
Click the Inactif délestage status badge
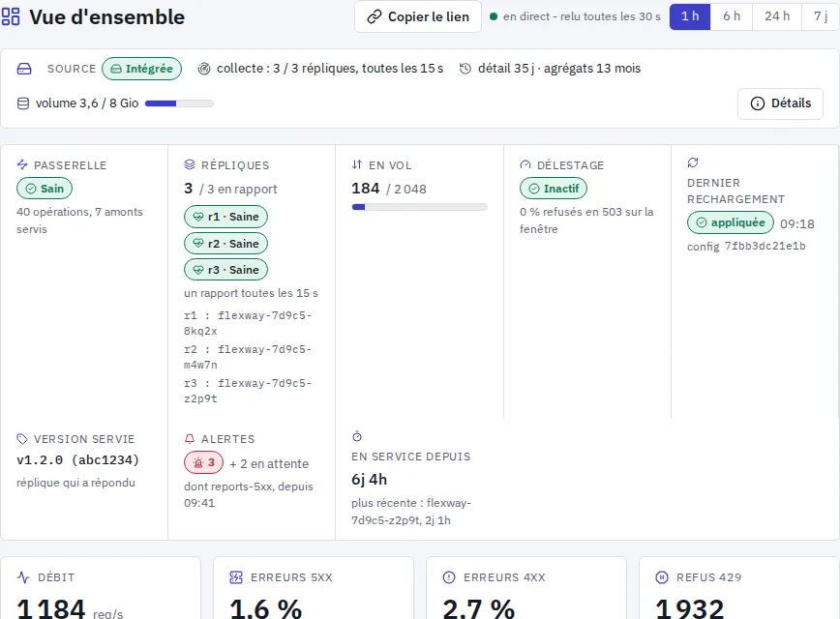point(554,189)
